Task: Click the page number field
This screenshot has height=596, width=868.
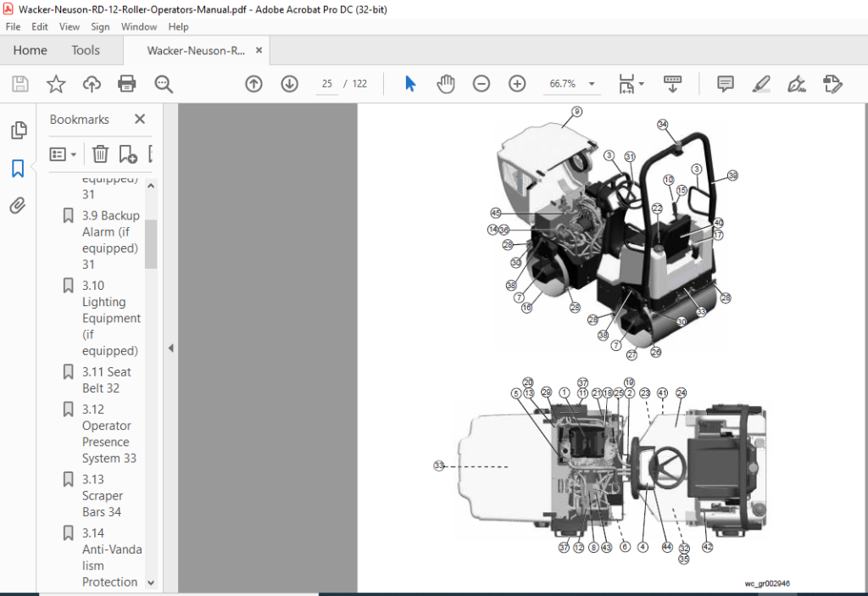Action: coord(326,84)
